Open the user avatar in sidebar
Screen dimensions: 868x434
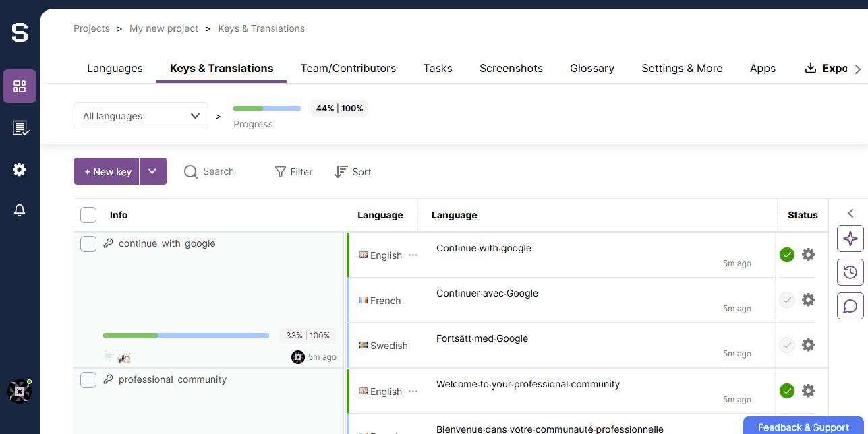(20, 392)
